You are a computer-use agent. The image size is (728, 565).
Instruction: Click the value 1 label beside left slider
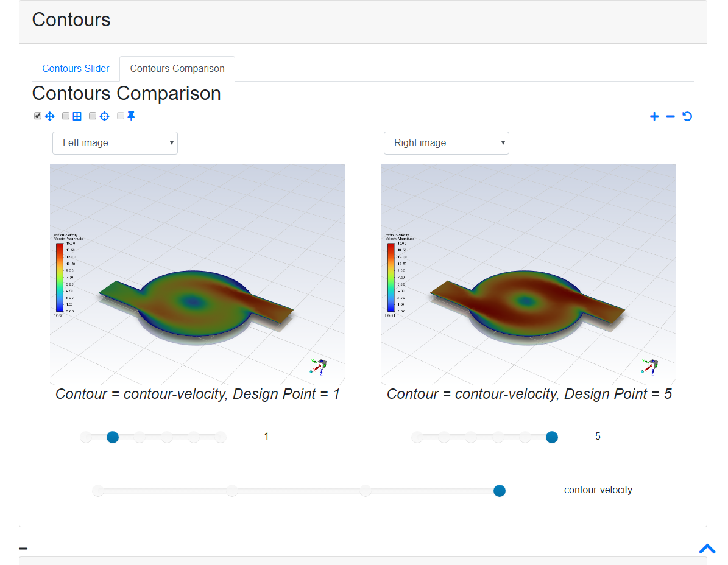tap(266, 436)
